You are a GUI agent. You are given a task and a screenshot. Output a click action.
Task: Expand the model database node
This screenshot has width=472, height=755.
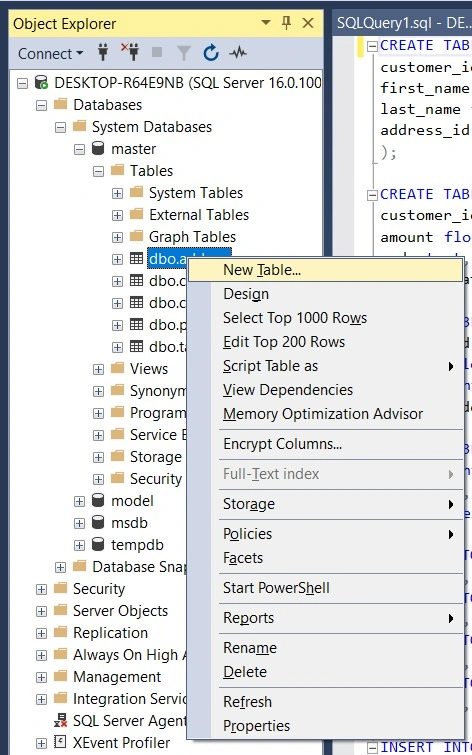[79, 502]
